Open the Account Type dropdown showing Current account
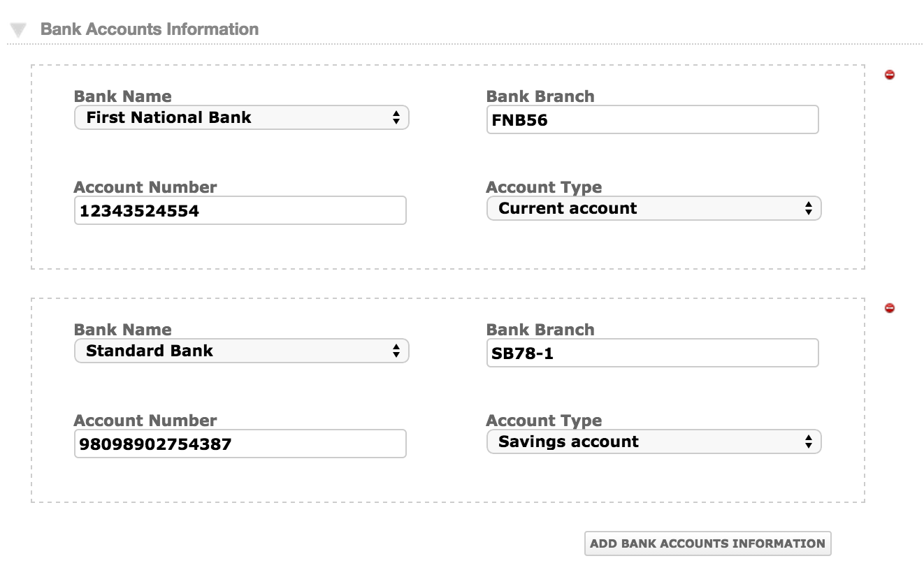 (x=654, y=208)
